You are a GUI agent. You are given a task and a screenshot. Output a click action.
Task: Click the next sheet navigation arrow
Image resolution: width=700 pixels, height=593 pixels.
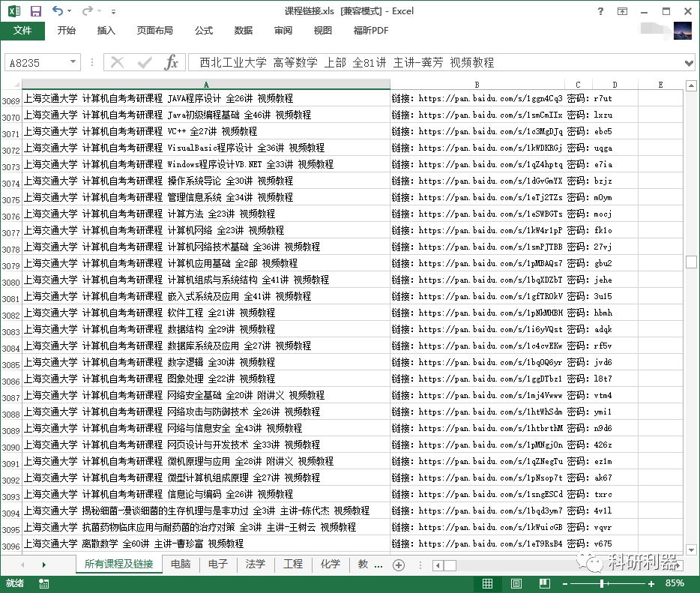(43, 565)
